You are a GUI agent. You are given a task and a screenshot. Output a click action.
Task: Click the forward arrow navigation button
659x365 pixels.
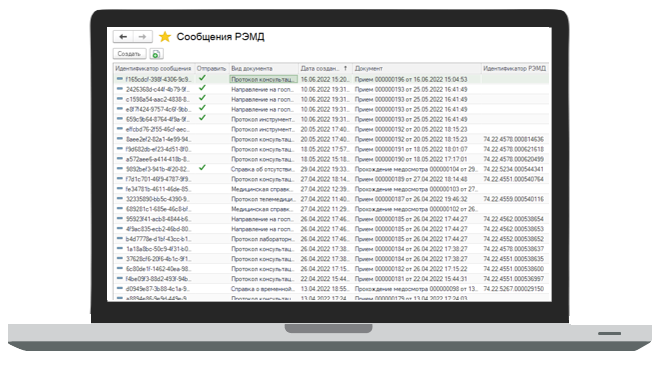pyautogui.click(x=142, y=37)
